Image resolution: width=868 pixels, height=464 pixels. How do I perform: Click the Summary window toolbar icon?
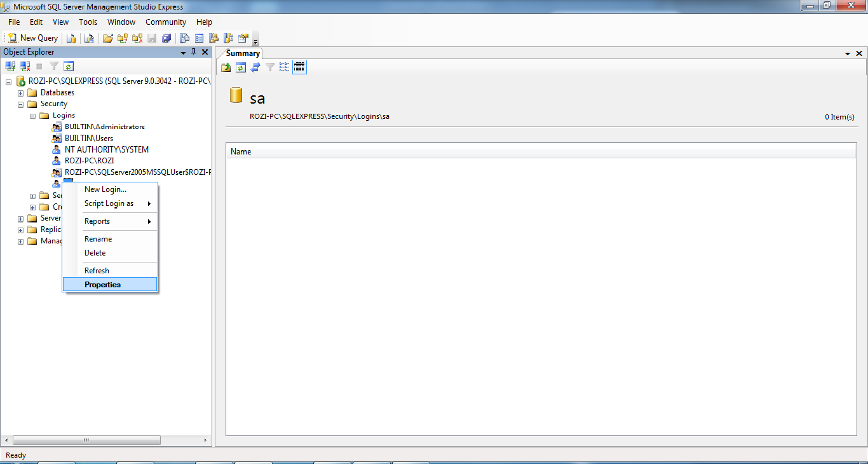coord(199,38)
